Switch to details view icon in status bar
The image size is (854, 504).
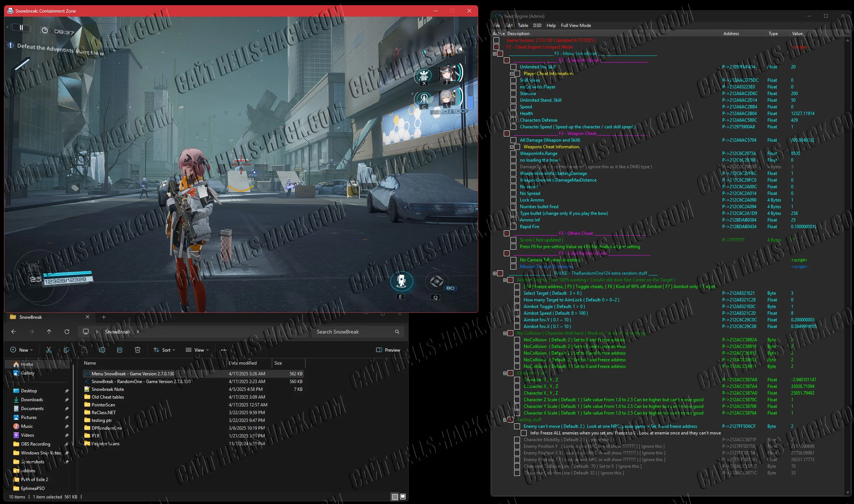click(x=395, y=497)
